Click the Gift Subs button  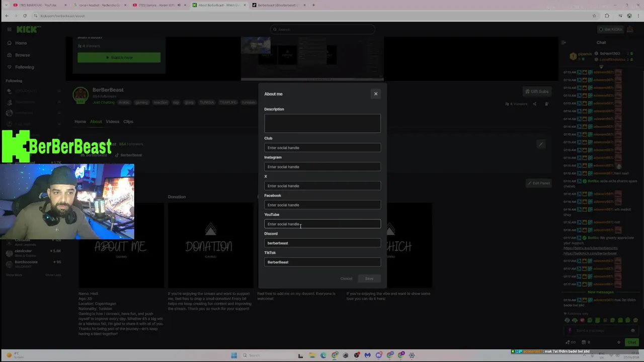pyautogui.click(x=537, y=92)
